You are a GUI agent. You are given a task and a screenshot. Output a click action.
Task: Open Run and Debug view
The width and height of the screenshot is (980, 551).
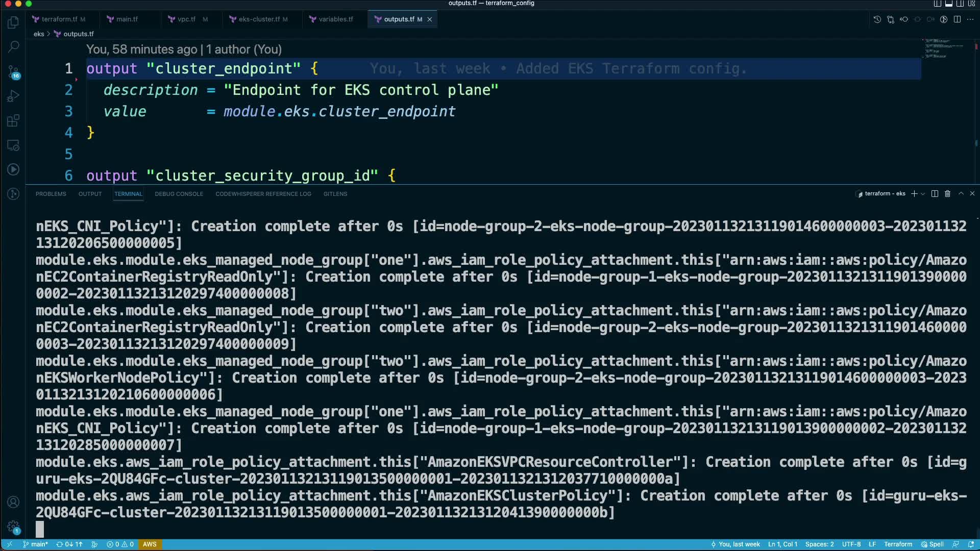[14, 96]
